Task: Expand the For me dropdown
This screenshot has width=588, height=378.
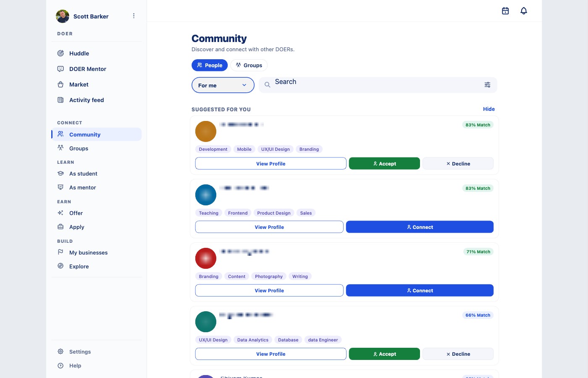Action: click(x=223, y=85)
